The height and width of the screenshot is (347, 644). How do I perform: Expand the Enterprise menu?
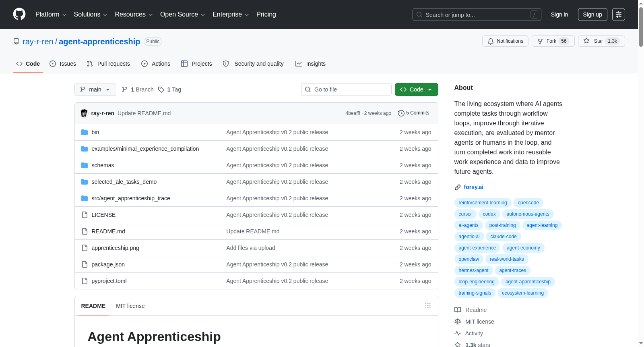click(x=231, y=15)
